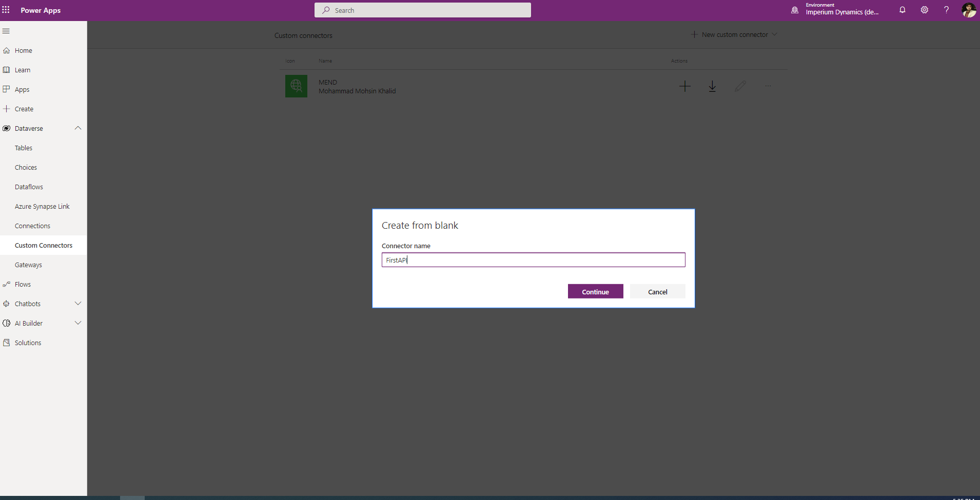Image resolution: width=980 pixels, height=500 pixels.
Task: Edit the MEND connector with pencil icon
Action: [x=740, y=86]
